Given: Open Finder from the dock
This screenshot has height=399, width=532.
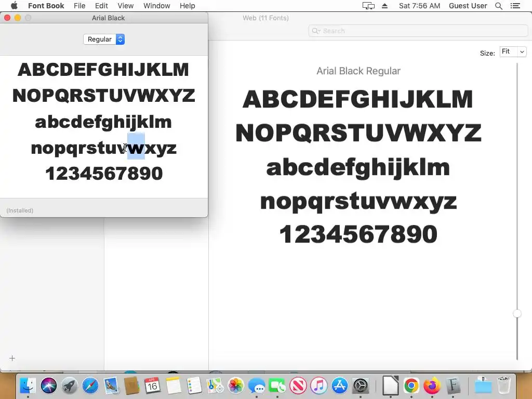Looking at the screenshot, I should point(28,385).
